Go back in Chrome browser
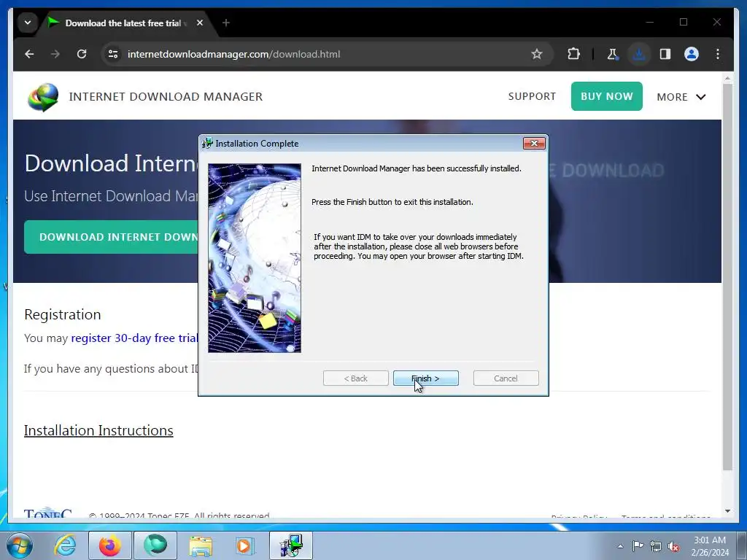The image size is (747, 560). [29, 54]
